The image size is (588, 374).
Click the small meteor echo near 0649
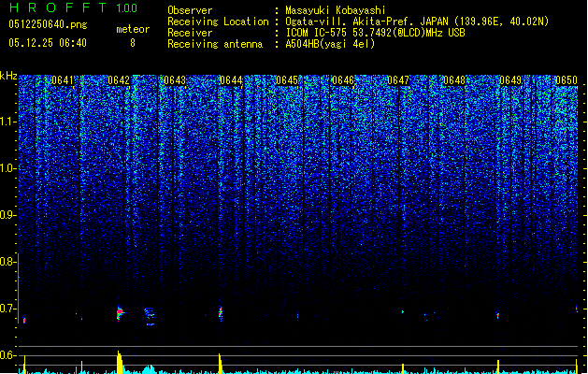tap(498, 315)
